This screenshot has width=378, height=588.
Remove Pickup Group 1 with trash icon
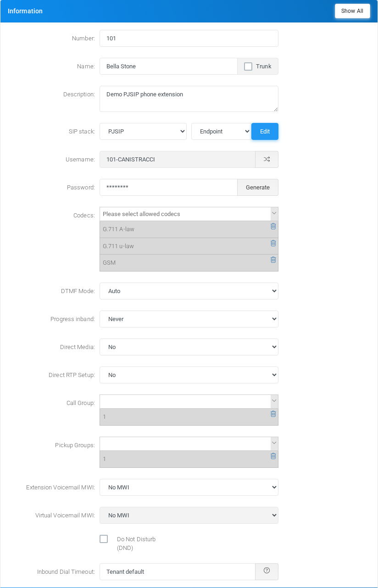click(273, 456)
